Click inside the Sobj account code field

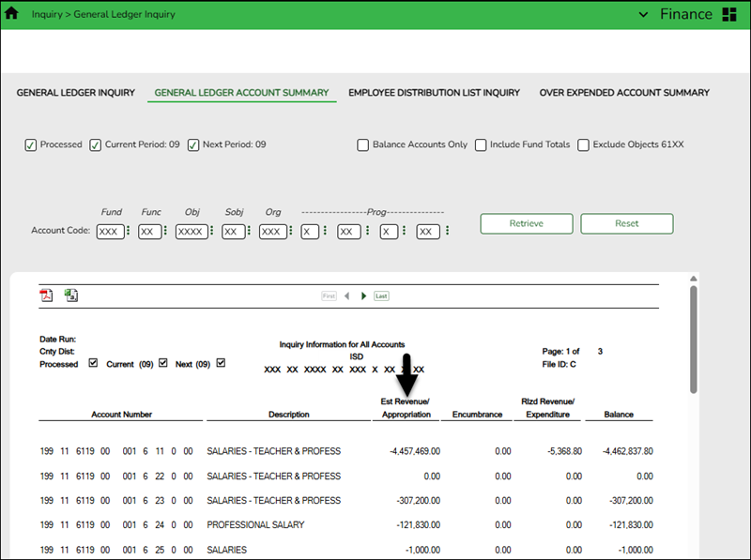click(x=233, y=231)
